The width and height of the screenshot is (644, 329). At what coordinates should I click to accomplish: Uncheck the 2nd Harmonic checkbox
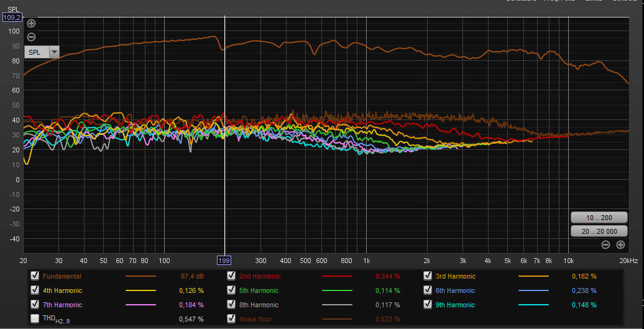(x=231, y=276)
